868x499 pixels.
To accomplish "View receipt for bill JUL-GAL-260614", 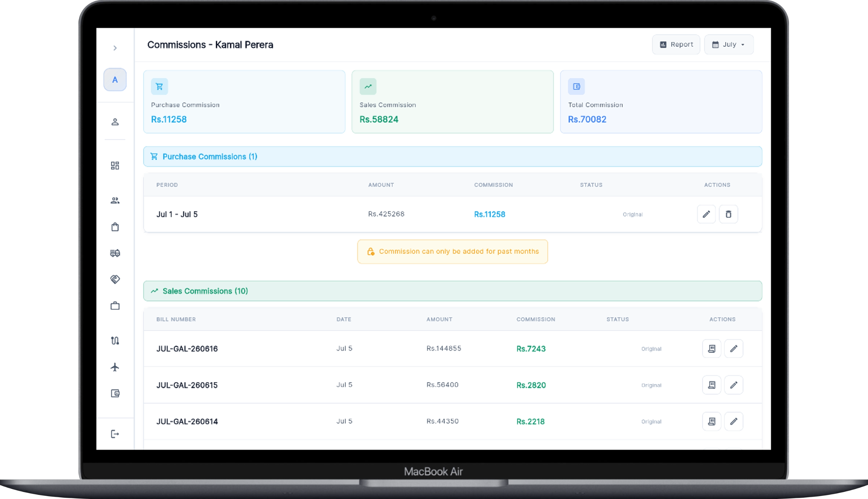I will tap(712, 421).
